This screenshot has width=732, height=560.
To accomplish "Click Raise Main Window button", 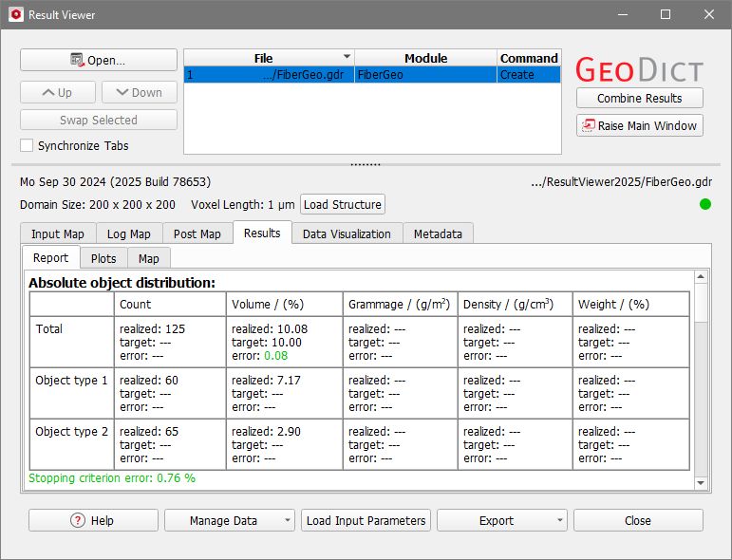I will (x=640, y=125).
